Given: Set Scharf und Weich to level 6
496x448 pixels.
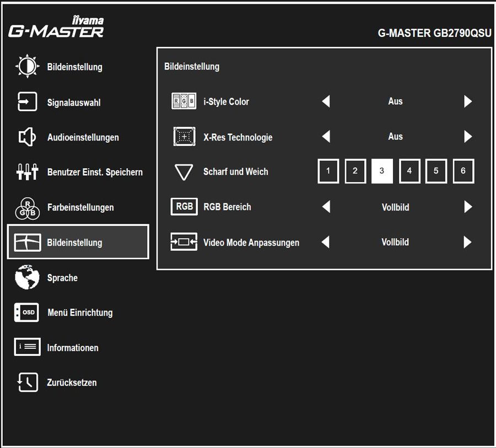Looking at the screenshot, I should click(x=463, y=171).
